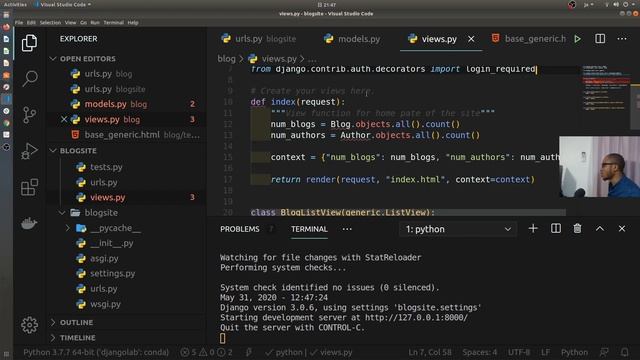Create a new terminal with plus icon
The width and height of the screenshot is (640, 360).
pyautogui.click(x=533, y=229)
